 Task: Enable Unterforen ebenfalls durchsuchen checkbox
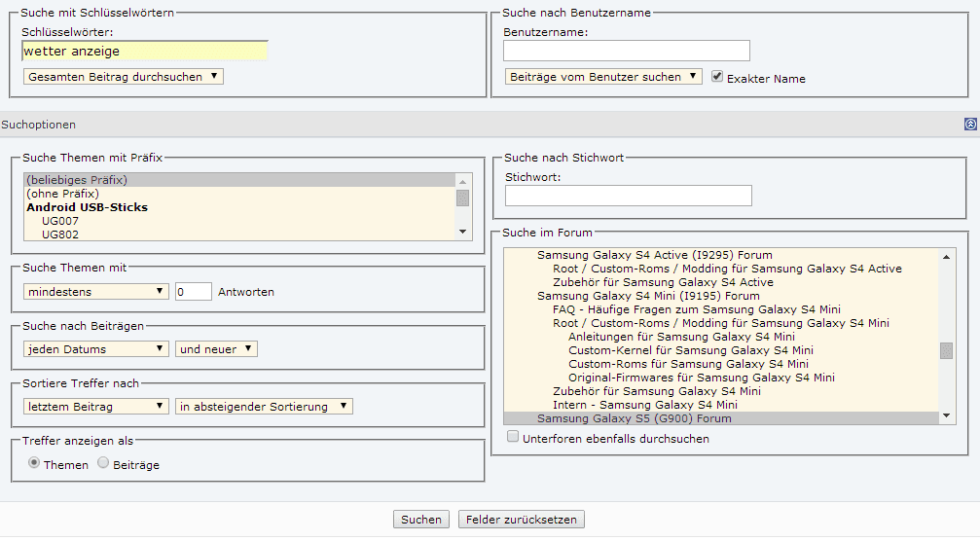pyautogui.click(x=513, y=437)
